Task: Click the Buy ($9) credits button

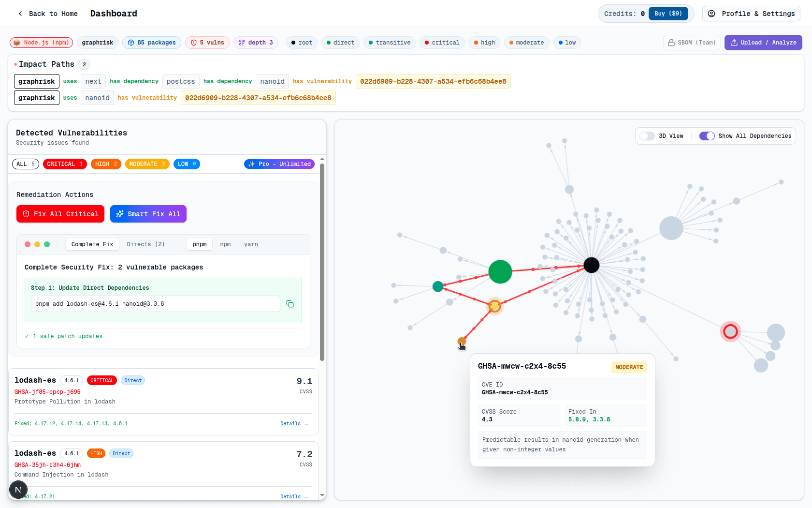Action: click(668, 14)
